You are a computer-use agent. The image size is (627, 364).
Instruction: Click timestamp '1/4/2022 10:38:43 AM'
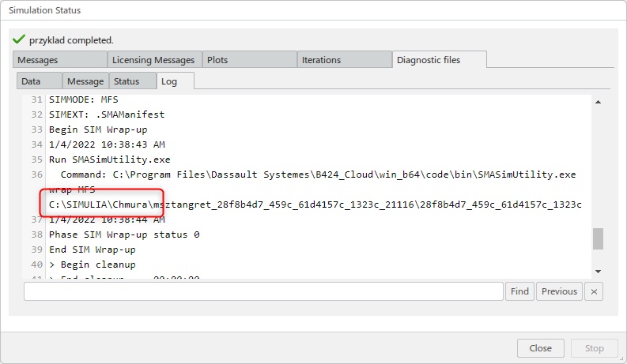point(107,144)
